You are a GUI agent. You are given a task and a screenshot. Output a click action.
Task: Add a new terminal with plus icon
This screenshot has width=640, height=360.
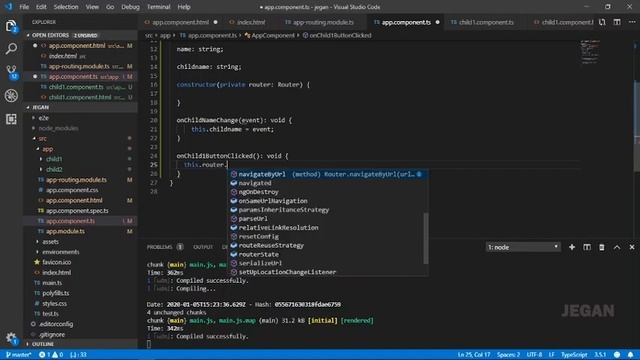pos(572,247)
